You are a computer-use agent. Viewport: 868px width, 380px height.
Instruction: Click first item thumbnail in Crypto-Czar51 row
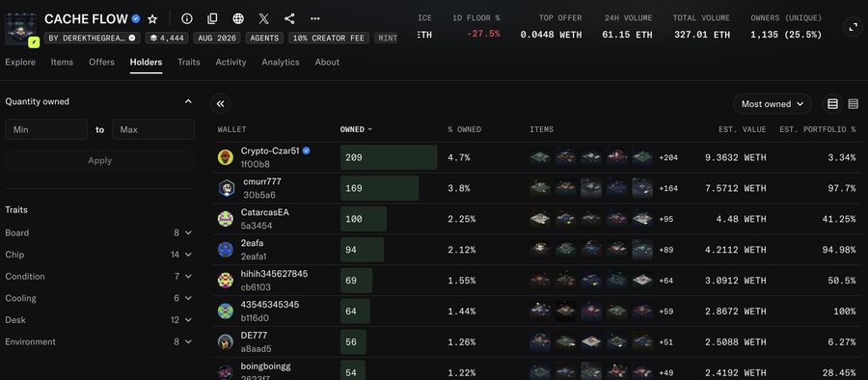[540, 157]
